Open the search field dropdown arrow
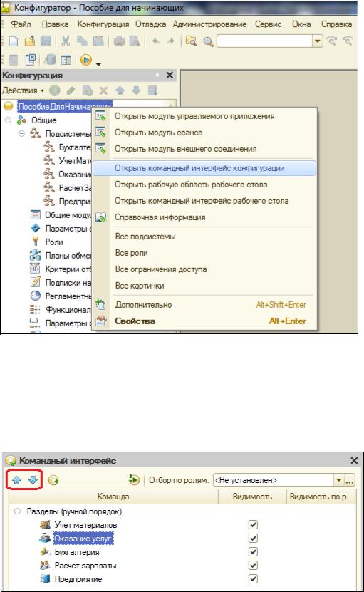The image size is (364, 592). click(x=318, y=41)
